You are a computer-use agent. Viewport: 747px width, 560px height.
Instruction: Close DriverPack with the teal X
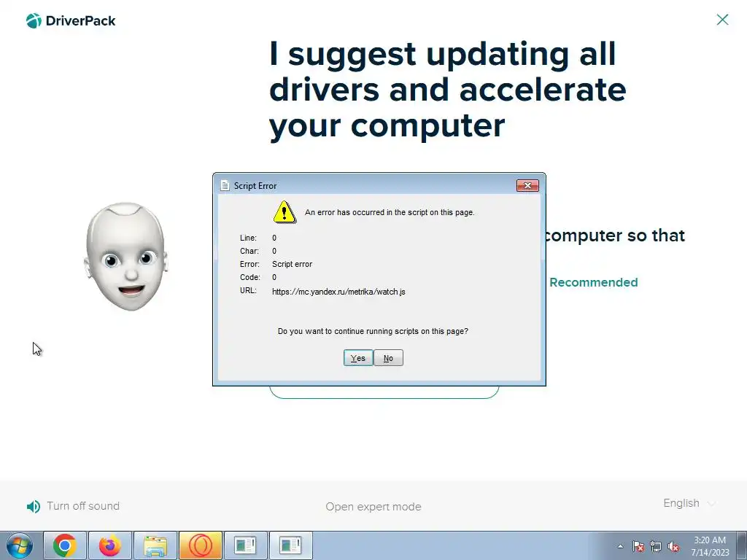tap(722, 20)
